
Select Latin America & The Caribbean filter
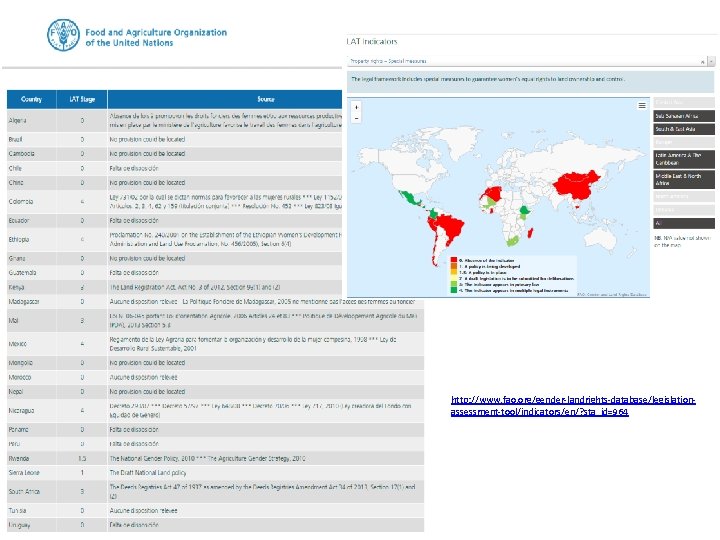click(684, 159)
